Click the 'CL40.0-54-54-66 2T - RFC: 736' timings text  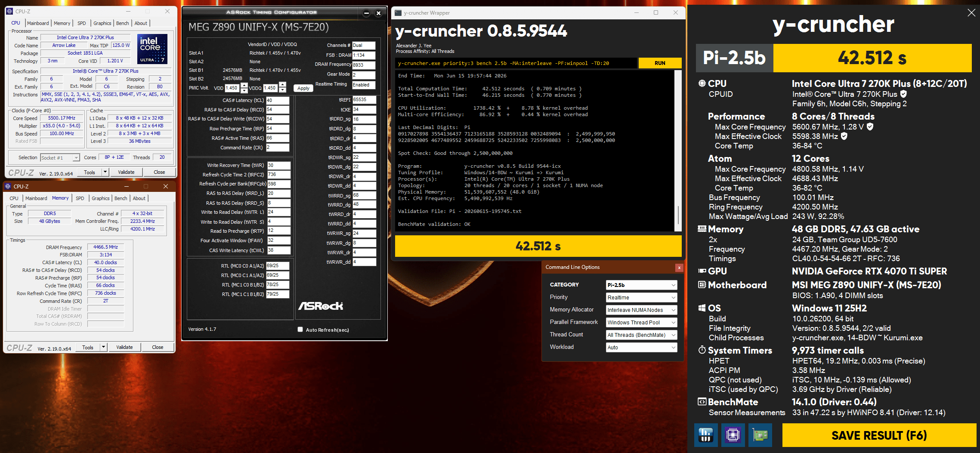(x=846, y=258)
